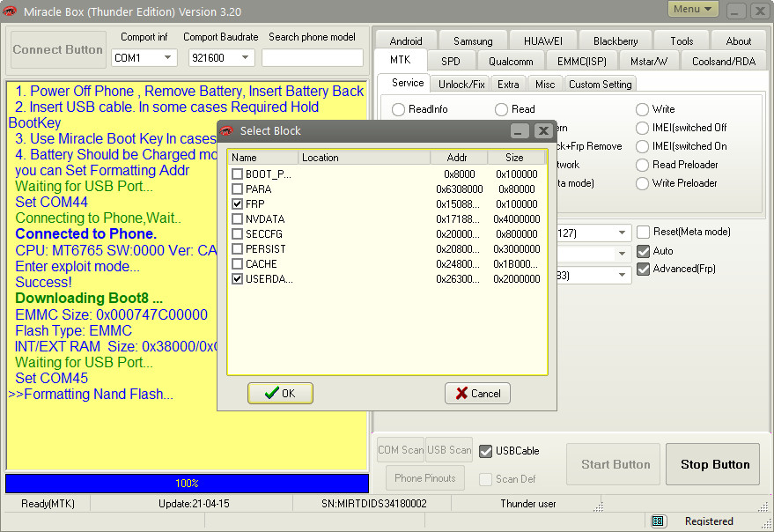Open the About tab
This screenshot has height=532, width=774.
[x=739, y=41]
